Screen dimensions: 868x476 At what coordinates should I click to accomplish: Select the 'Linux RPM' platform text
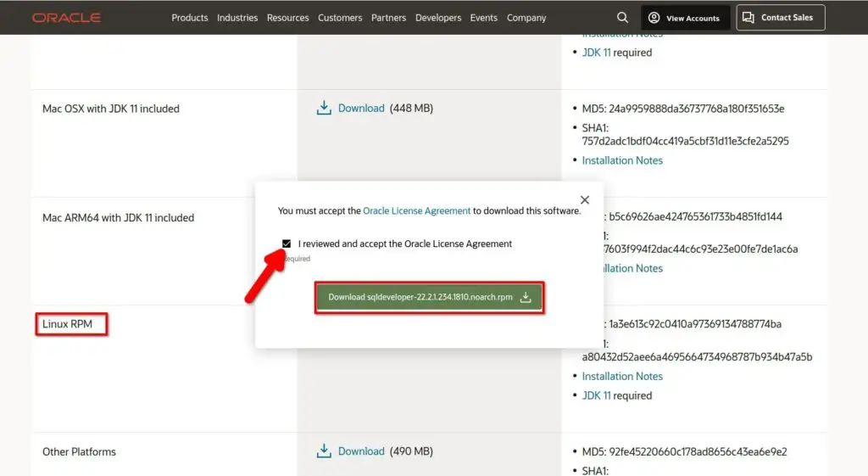(x=68, y=323)
